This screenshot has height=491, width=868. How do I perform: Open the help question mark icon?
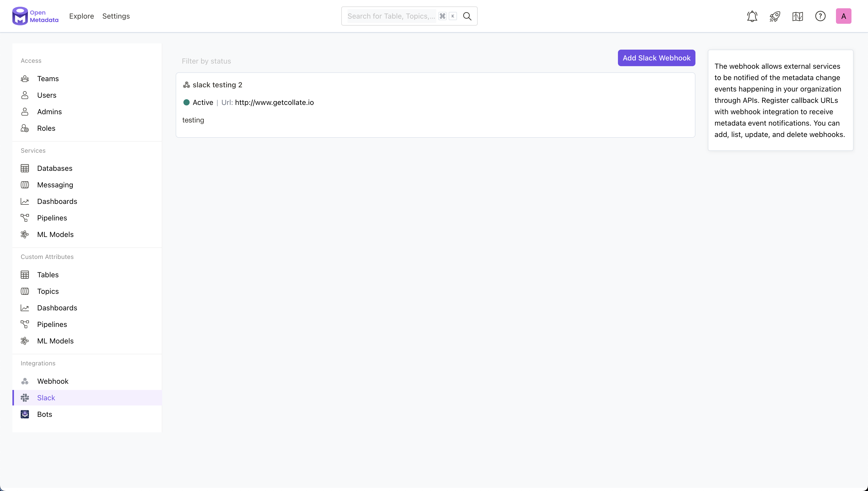[x=820, y=16]
